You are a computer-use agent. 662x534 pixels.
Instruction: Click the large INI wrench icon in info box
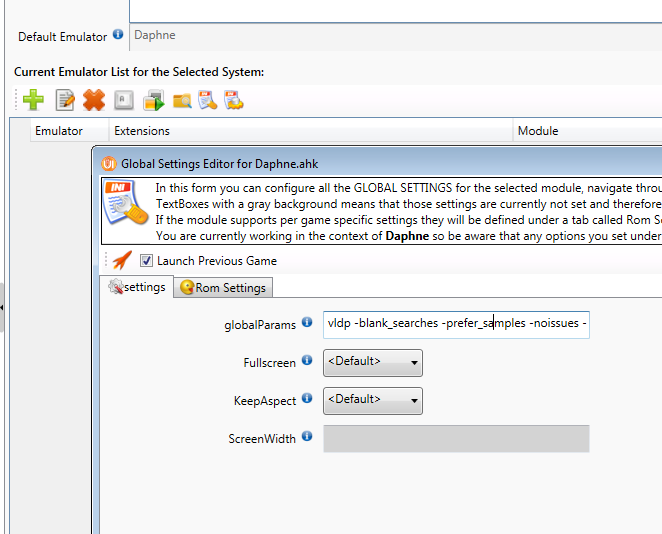125,203
